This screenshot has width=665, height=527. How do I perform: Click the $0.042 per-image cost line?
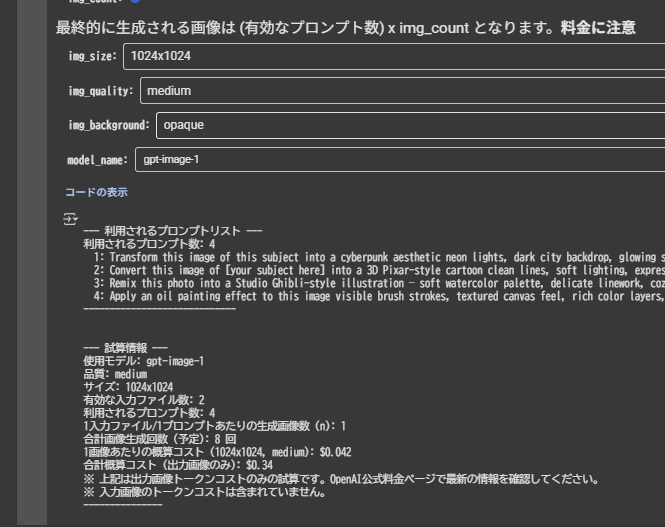pos(217,452)
